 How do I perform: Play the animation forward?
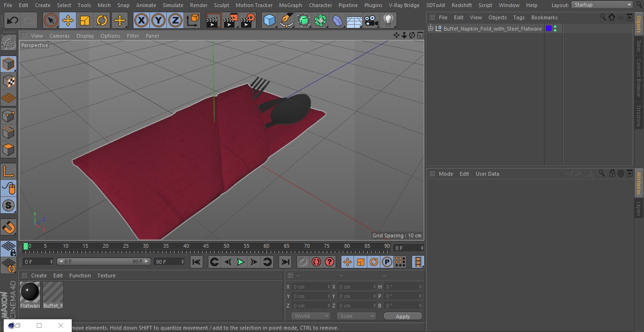pos(240,262)
